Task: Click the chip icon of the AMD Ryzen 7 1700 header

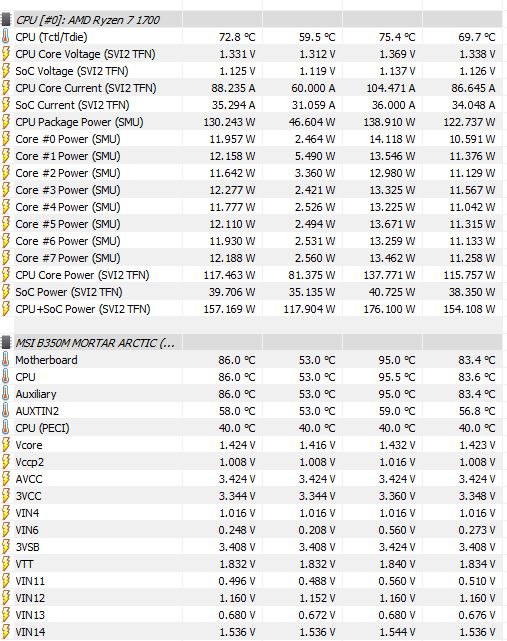Action: [x=6, y=20]
